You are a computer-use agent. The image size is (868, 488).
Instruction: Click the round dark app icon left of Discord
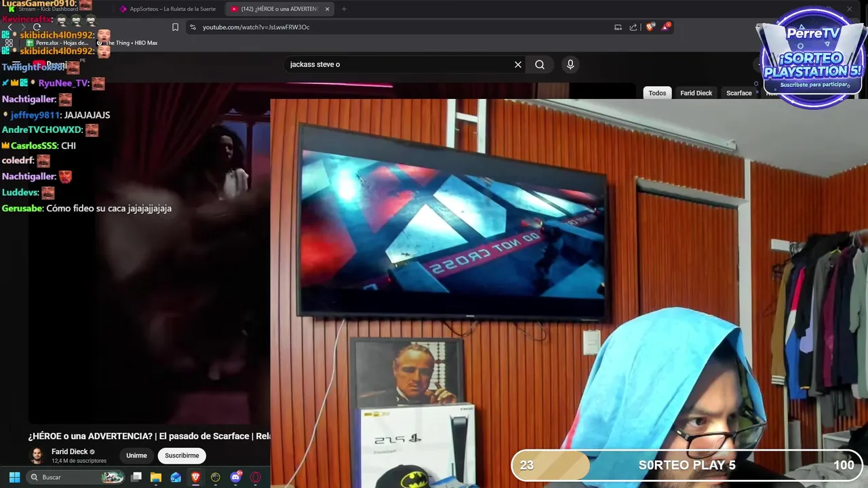[216, 477]
